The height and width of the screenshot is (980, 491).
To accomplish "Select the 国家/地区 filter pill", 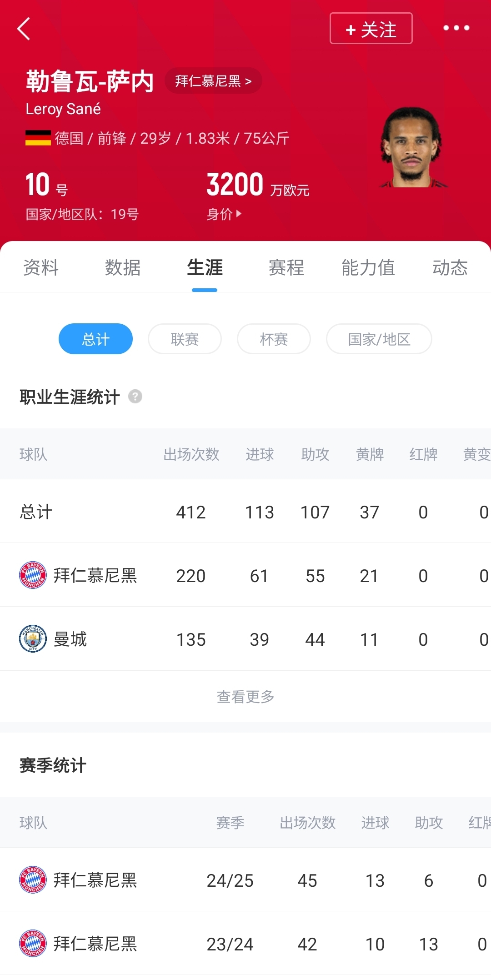I will [x=379, y=339].
